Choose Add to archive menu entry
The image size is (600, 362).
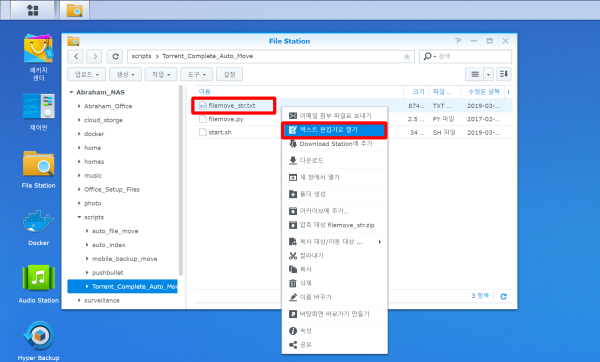[x=335, y=211]
